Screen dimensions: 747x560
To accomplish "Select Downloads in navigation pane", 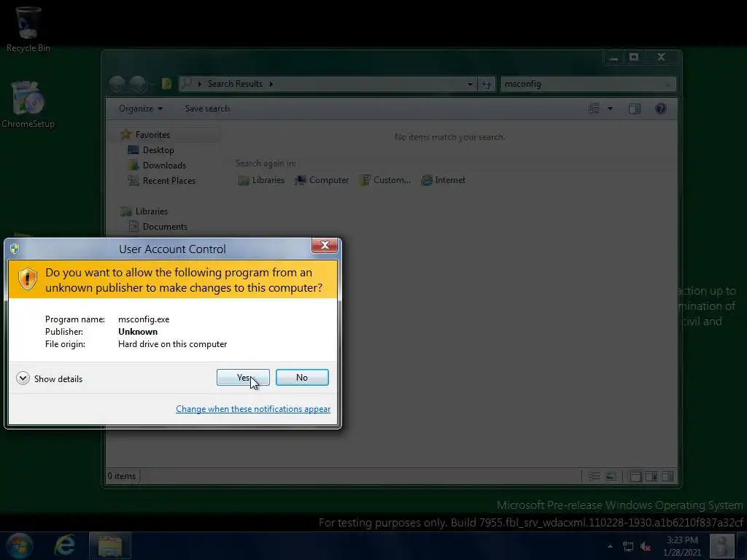I will (164, 166).
